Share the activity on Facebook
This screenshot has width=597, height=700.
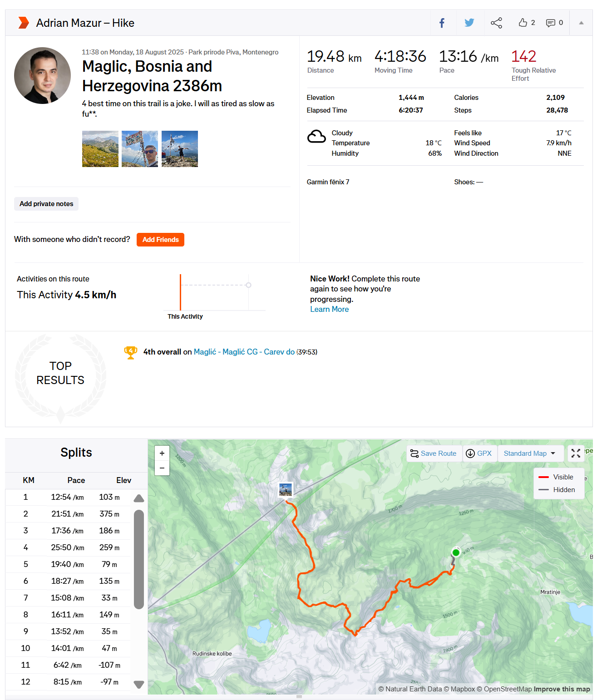point(442,23)
